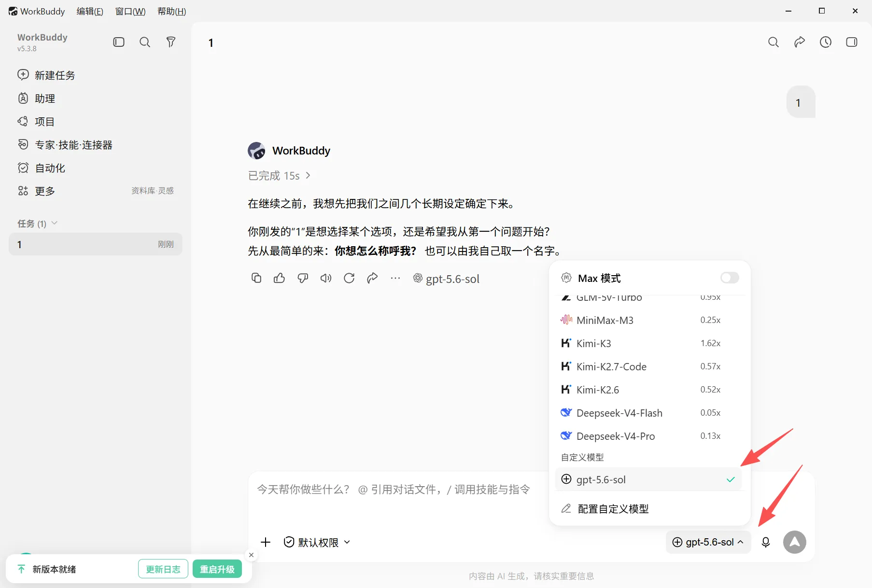Open 帮助(H) menu

point(172,11)
